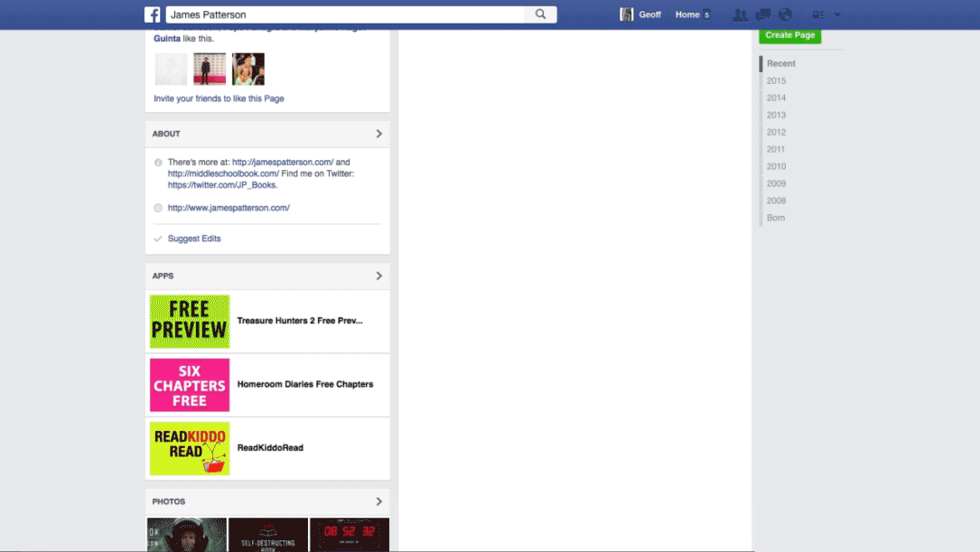The image size is (980, 552).
Task: Click the search magnifying glass
Action: [540, 14]
